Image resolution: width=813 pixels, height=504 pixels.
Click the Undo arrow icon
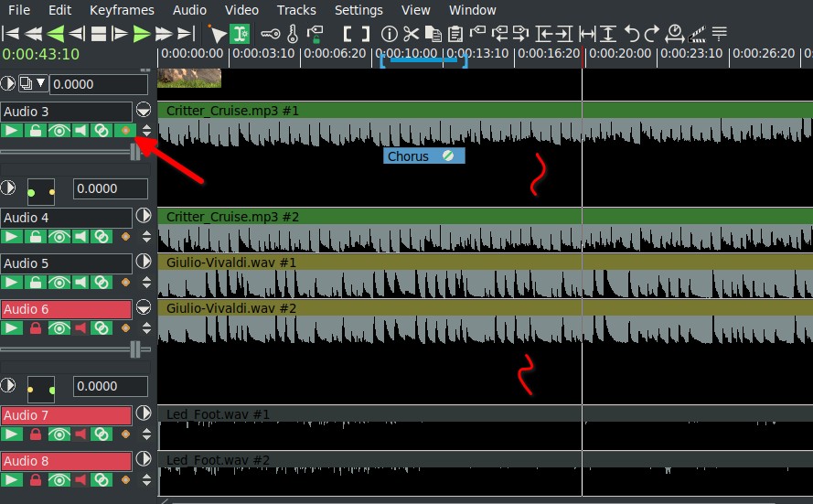click(x=632, y=34)
